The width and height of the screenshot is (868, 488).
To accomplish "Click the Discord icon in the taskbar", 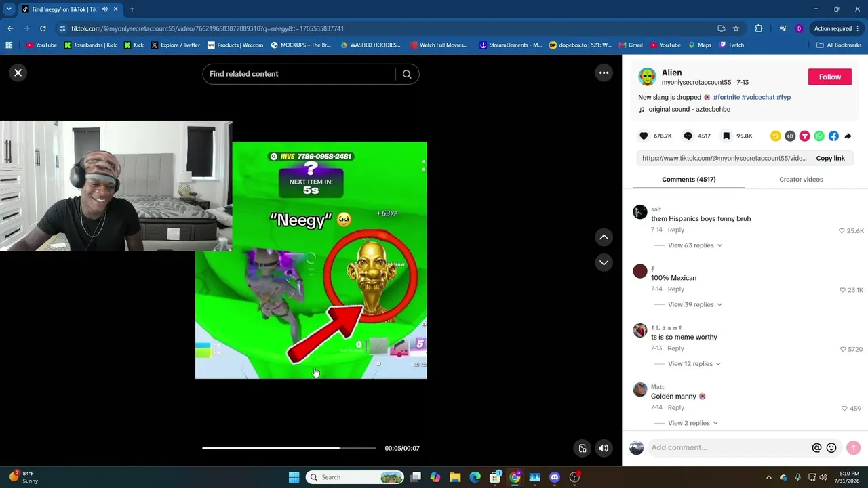I will pos(555,477).
